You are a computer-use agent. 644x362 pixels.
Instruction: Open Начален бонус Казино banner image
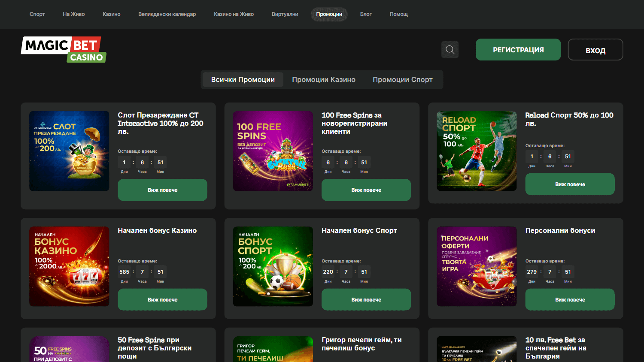pos(69,266)
